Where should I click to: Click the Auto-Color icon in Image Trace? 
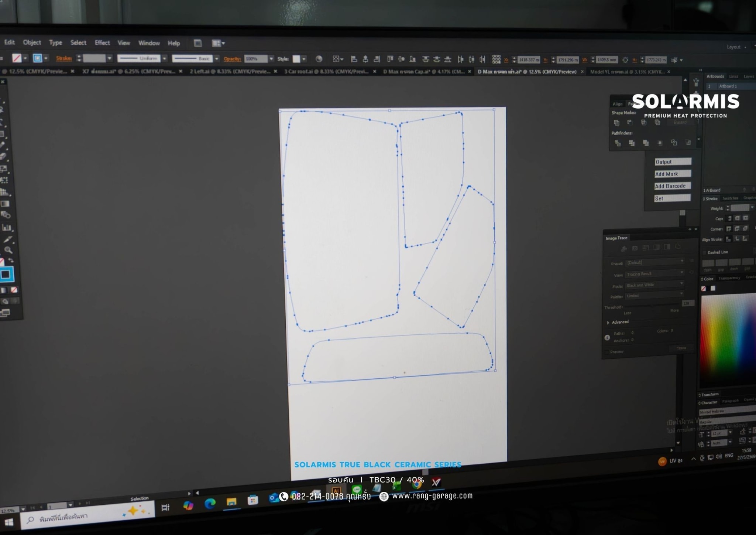[624, 249]
